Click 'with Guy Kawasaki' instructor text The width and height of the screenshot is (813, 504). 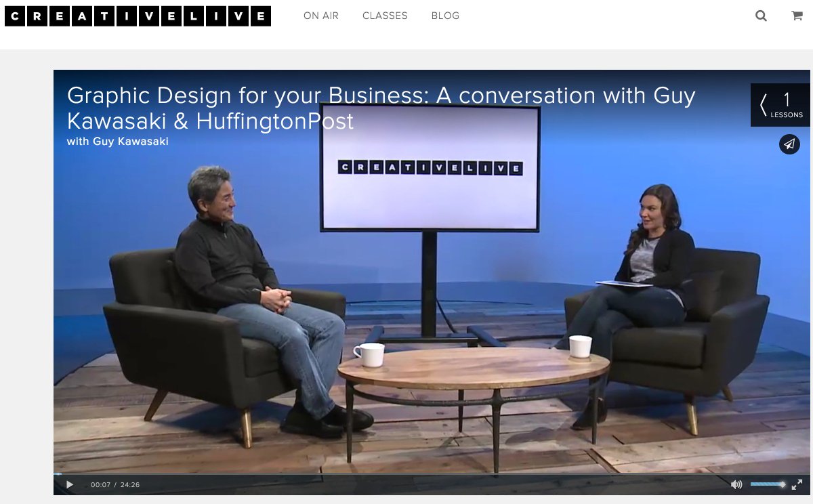tap(118, 142)
